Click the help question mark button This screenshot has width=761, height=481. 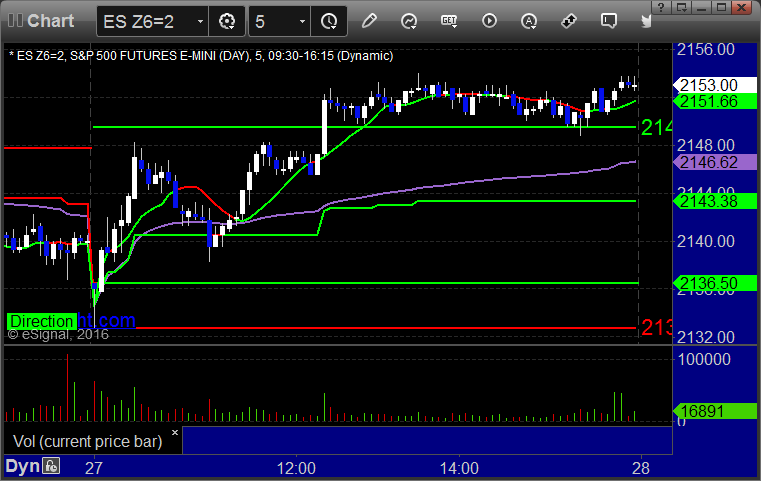click(x=661, y=7)
